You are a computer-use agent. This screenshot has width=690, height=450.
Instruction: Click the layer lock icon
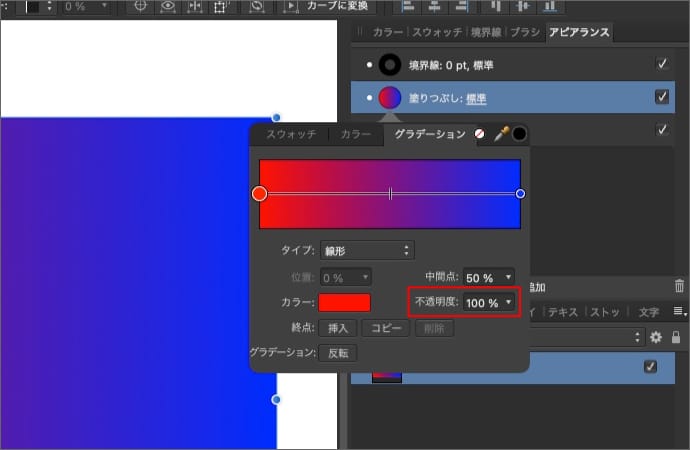675,338
